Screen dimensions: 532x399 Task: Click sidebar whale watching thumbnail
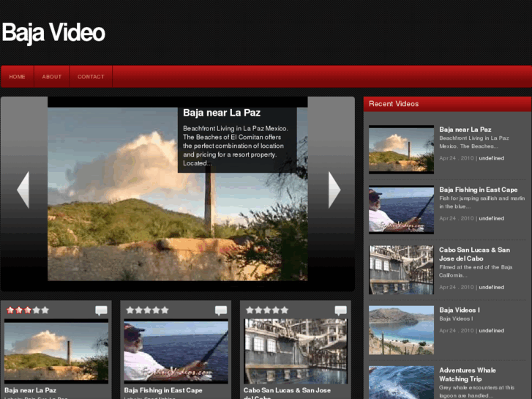pos(401,382)
